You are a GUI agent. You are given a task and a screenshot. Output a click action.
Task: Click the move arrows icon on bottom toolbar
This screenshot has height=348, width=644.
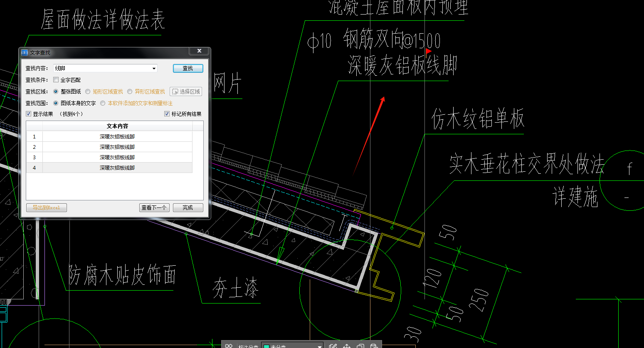point(347,346)
